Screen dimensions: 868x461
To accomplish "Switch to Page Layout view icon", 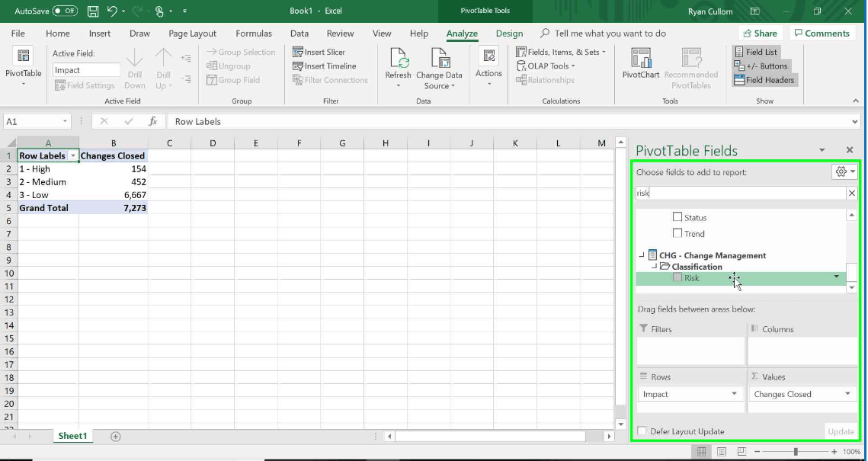I will (722, 452).
